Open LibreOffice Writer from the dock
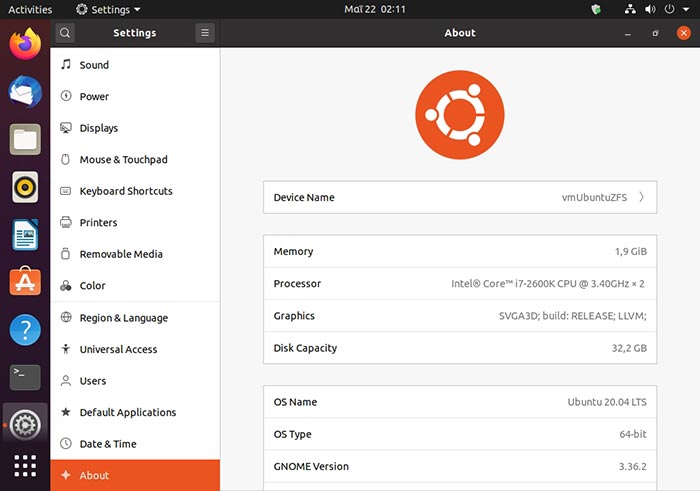This screenshot has height=491, width=700. tap(25, 235)
